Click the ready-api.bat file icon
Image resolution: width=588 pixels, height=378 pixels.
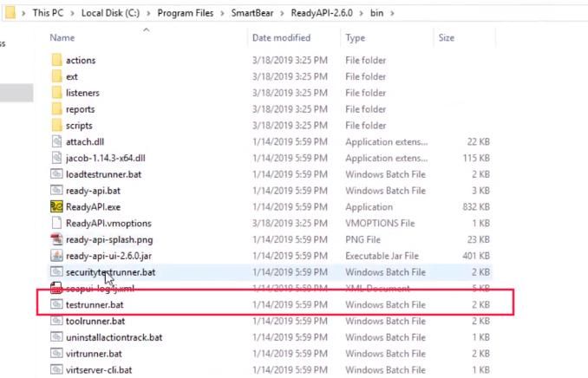pyautogui.click(x=56, y=191)
